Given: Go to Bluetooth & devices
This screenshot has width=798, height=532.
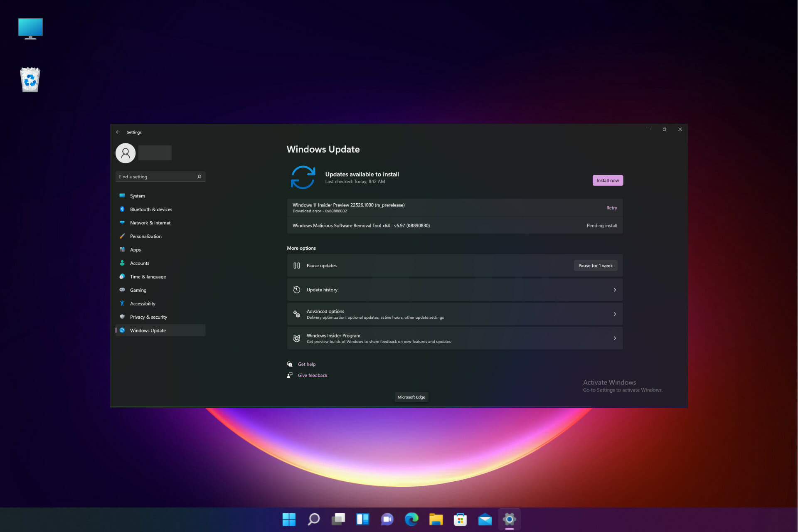Looking at the screenshot, I should [160, 209].
